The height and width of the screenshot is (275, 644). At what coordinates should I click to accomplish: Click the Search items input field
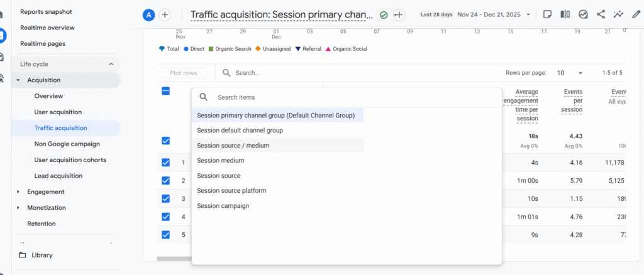click(x=352, y=97)
